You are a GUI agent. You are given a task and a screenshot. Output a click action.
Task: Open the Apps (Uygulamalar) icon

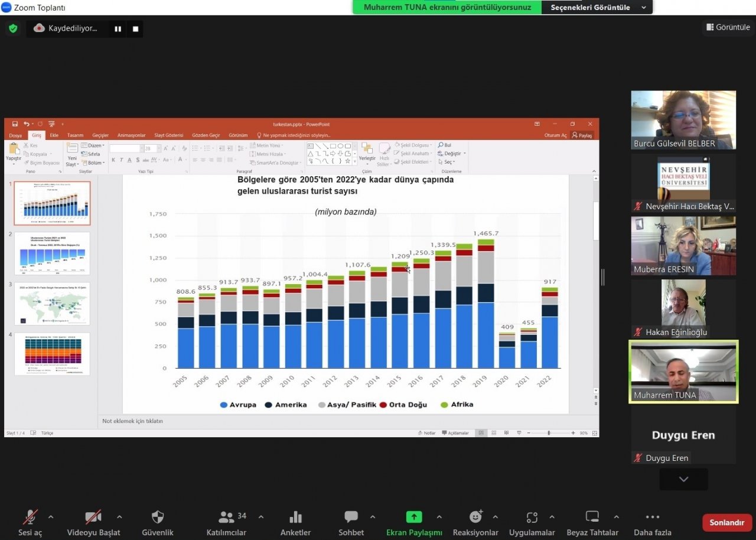pyautogui.click(x=532, y=518)
